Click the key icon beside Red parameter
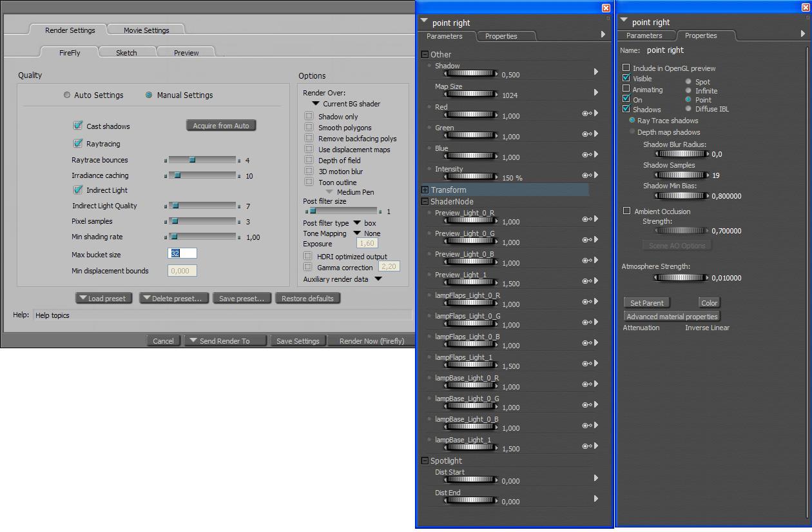812x532 pixels. click(586, 113)
